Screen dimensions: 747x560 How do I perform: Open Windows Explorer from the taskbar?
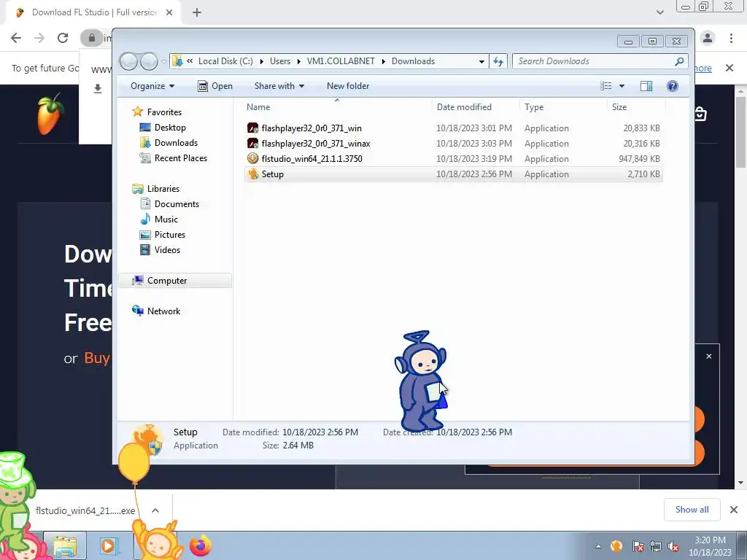pos(65,545)
